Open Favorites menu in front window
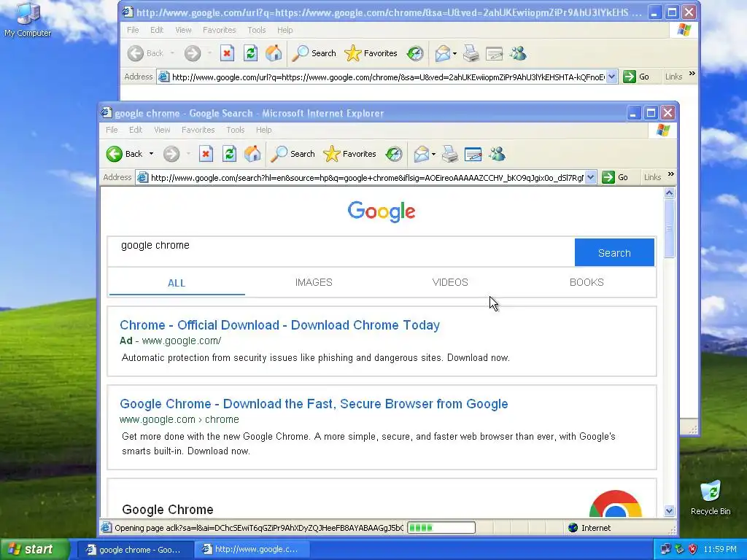Screen dimensions: 747x560 pos(198,130)
